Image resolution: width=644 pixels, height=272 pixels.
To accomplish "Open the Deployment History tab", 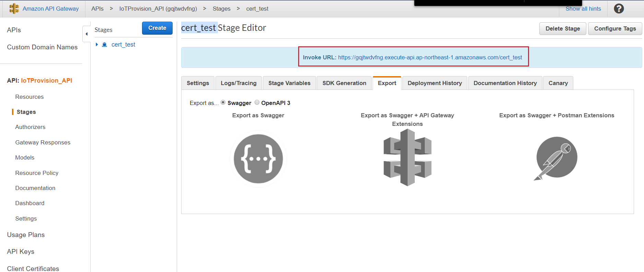I will (435, 83).
